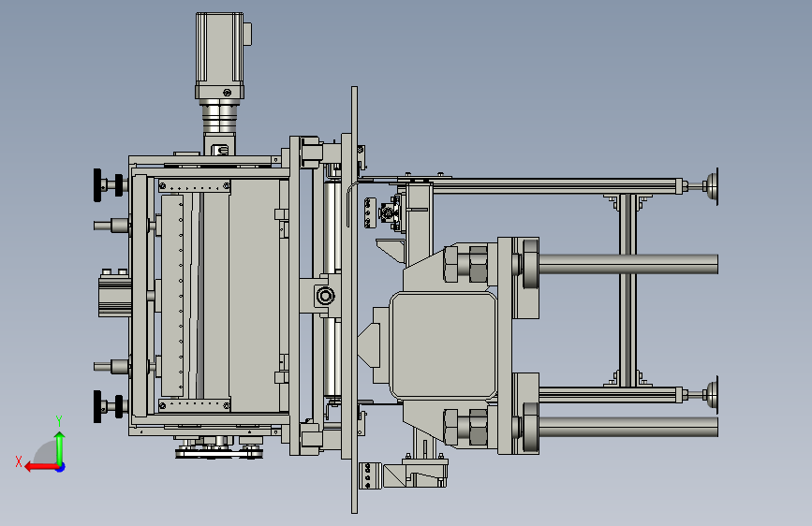Select the upper long guide shaft on right
This screenshot has width=812, height=526.
pyautogui.click(x=627, y=264)
